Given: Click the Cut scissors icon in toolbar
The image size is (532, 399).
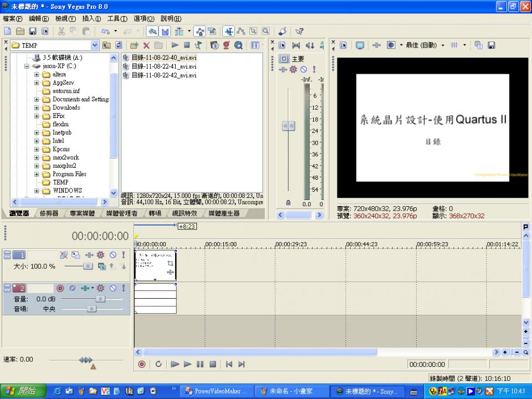Looking at the screenshot, I should [61, 32].
